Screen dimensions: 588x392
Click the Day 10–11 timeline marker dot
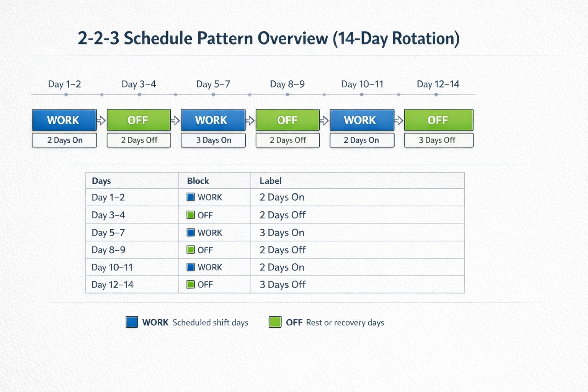362,95
